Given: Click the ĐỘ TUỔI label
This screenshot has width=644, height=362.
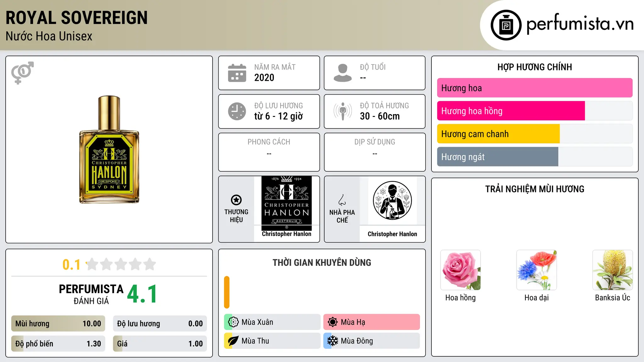Looking at the screenshot, I should [x=373, y=67].
